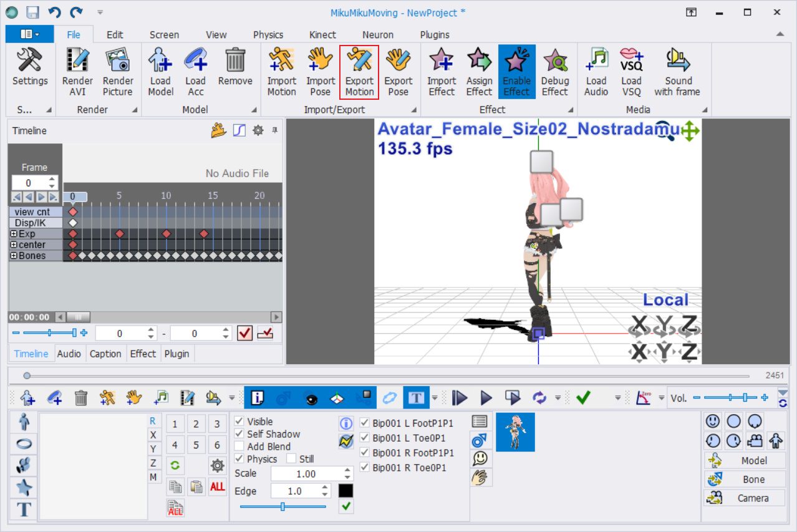Click the black Edge color swatch

pos(346,491)
